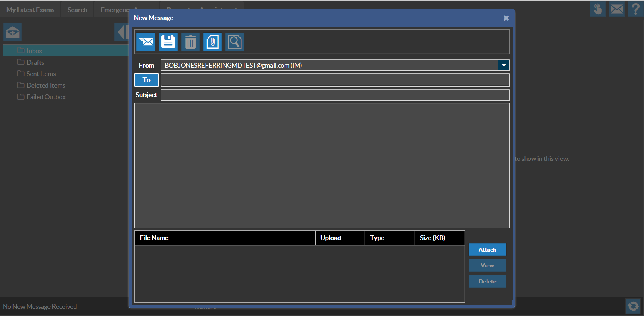Switch to the Search tab
Image resolution: width=644 pixels, height=316 pixels.
pos(77,10)
